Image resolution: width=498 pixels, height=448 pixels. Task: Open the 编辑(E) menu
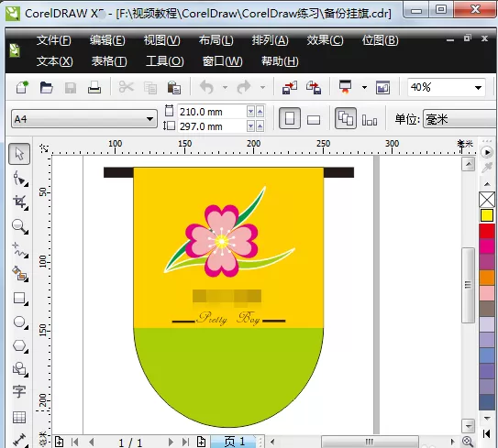[x=107, y=40]
